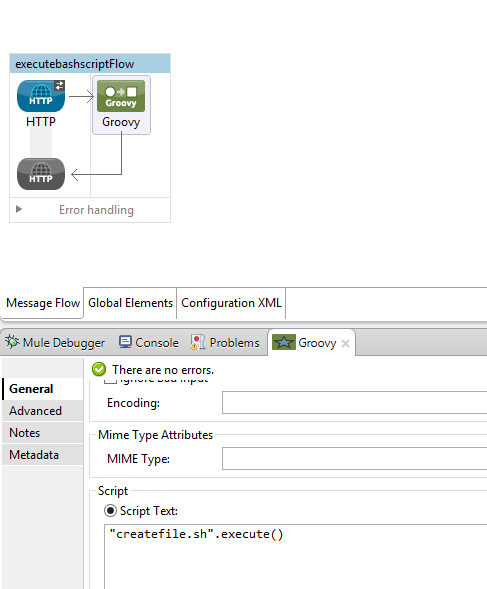The height and width of the screenshot is (589, 487).
Task: Click the Encoding input field
Action: pos(354,403)
